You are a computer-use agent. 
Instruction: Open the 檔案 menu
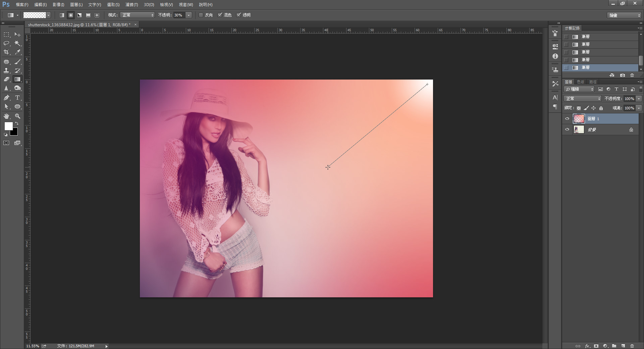click(22, 5)
